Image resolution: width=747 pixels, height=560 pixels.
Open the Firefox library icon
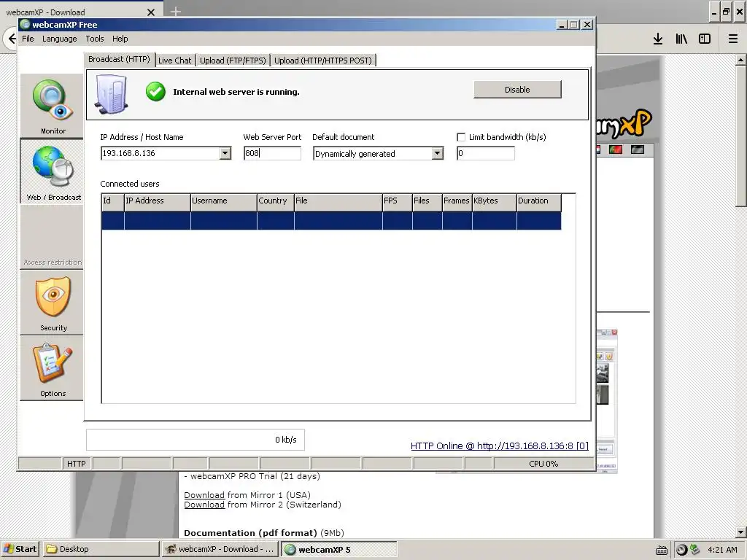click(x=681, y=39)
